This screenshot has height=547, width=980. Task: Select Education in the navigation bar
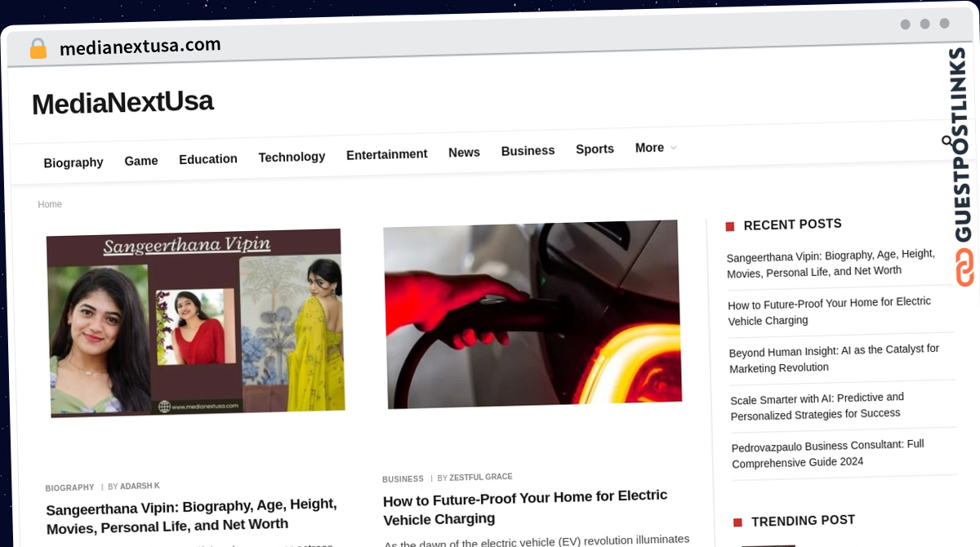(x=208, y=159)
